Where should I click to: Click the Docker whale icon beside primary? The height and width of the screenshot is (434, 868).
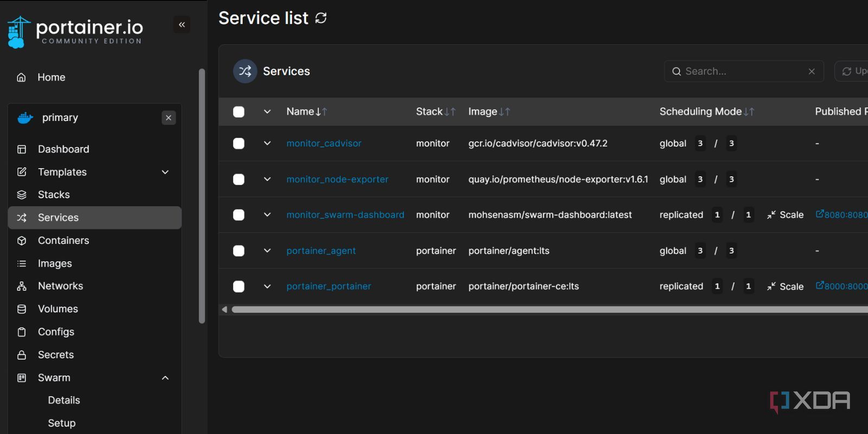[x=25, y=118]
